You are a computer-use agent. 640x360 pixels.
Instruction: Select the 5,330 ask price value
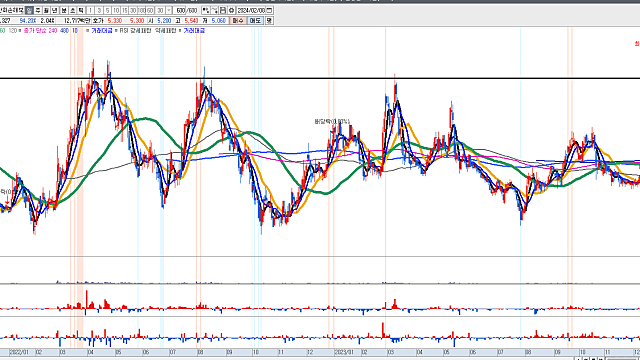click(115, 21)
